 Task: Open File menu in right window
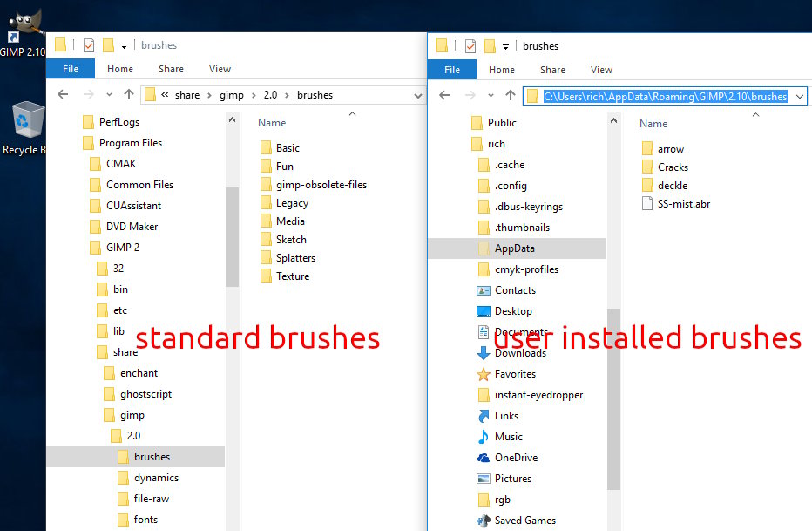[452, 70]
